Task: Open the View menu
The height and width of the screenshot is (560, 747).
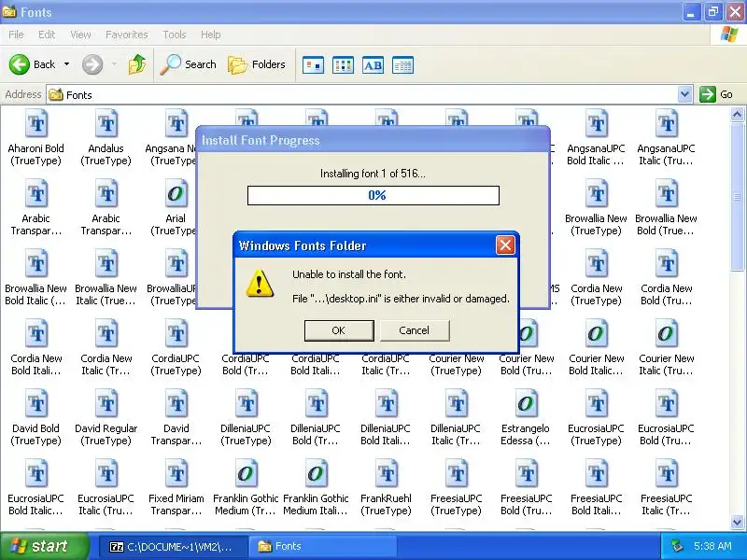Action: point(80,35)
